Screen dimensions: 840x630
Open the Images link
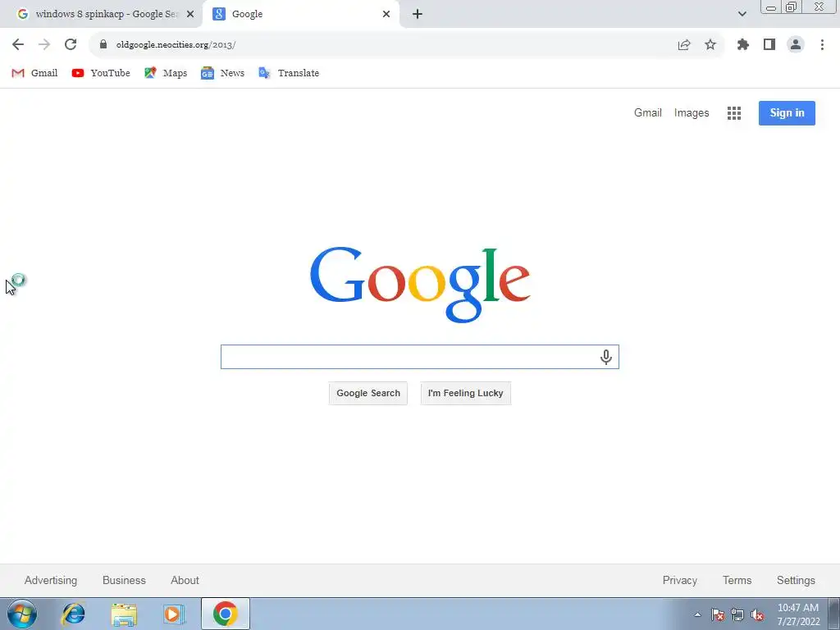click(x=691, y=112)
